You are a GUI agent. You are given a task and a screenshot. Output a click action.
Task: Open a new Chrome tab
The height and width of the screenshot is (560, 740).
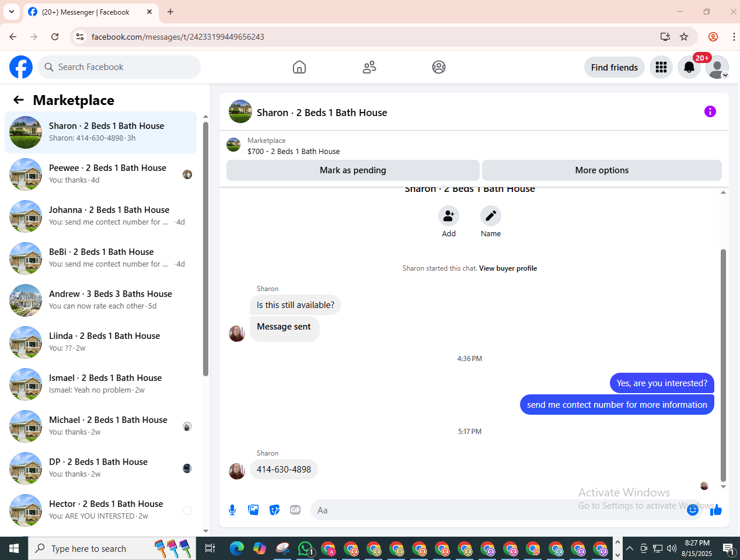coord(170,12)
